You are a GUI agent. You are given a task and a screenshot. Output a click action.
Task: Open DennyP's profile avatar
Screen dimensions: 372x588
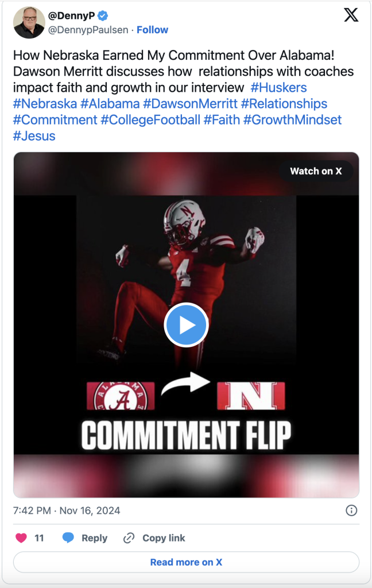point(29,23)
